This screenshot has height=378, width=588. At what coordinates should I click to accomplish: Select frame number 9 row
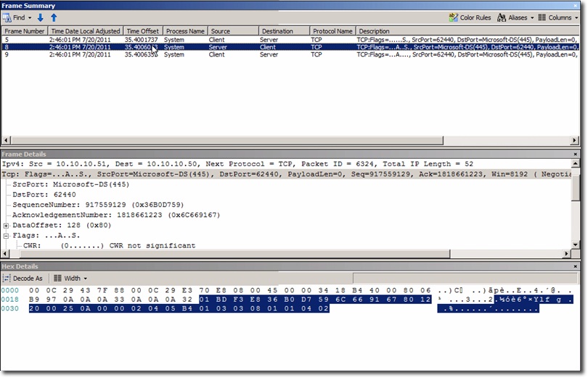coord(290,54)
